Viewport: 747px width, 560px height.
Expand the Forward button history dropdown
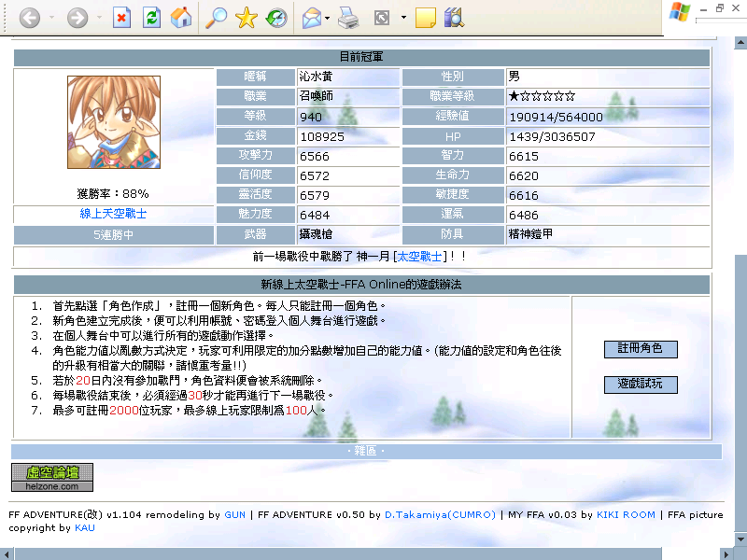click(99, 18)
